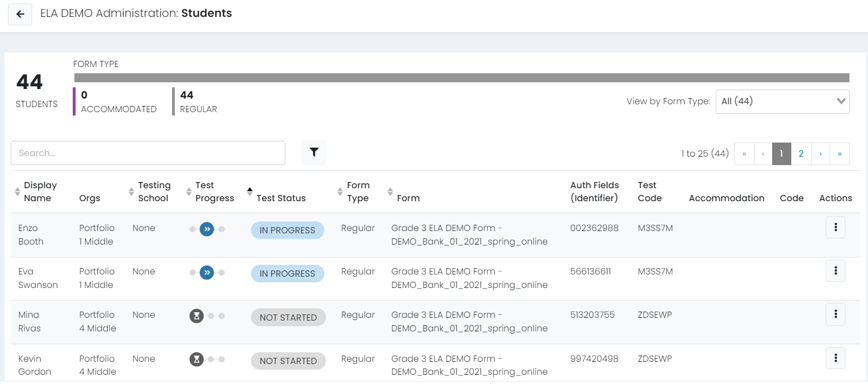Sort by Form Type column header

click(x=358, y=192)
